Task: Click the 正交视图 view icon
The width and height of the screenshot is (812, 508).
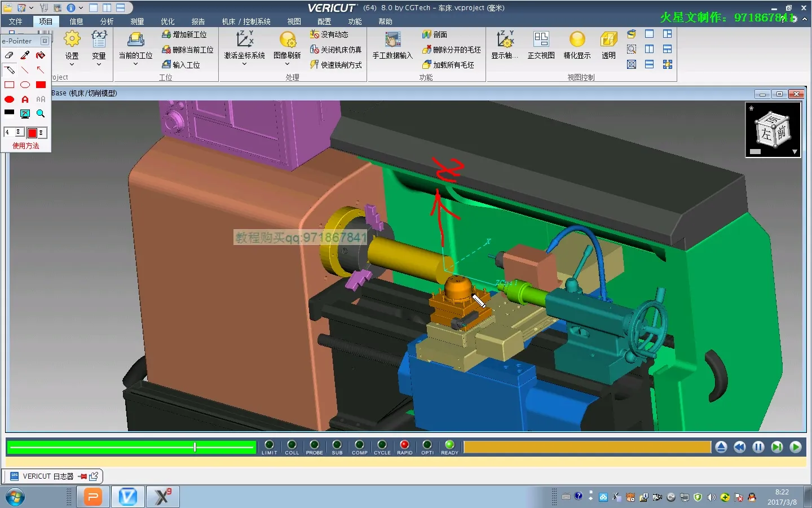Action: pyautogui.click(x=541, y=40)
